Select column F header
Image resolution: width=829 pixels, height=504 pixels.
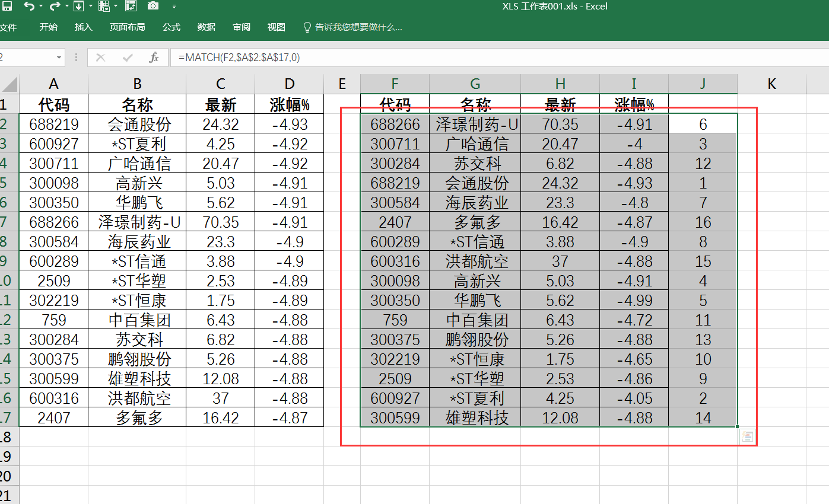pos(395,84)
